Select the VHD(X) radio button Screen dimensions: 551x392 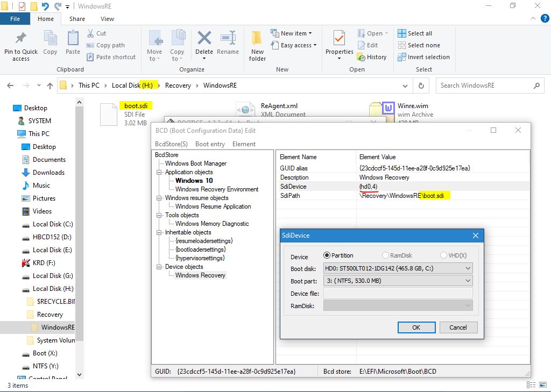[443, 255]
